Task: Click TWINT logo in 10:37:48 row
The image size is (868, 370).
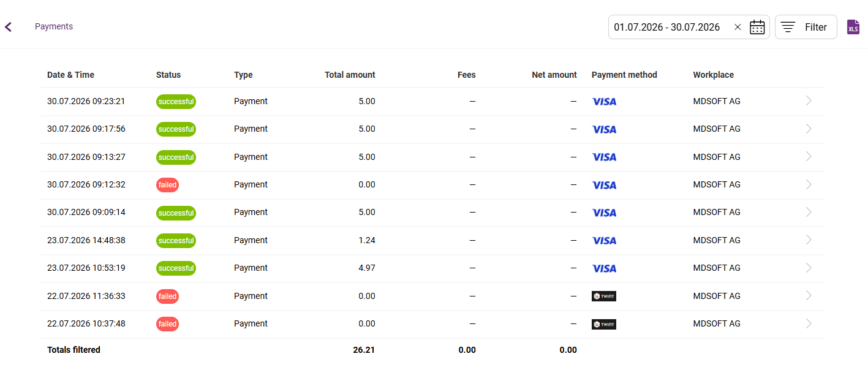Action: click(x=604, y=324)
